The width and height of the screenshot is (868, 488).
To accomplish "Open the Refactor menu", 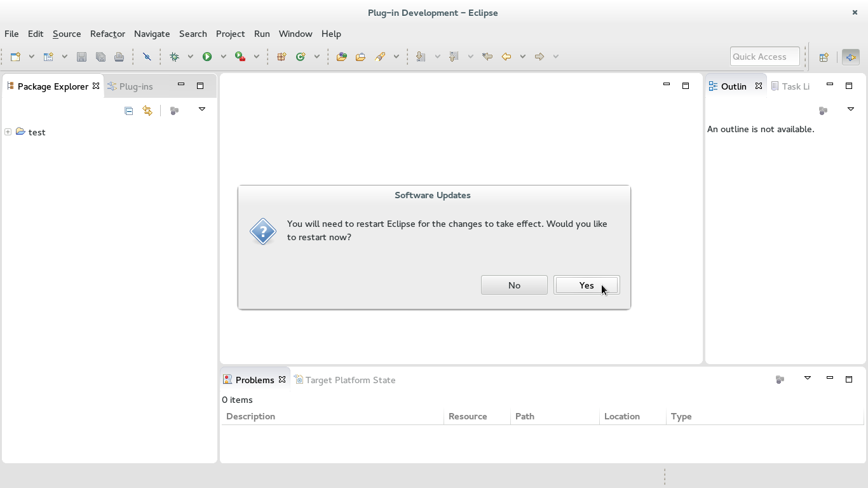I will coord(107,34).
